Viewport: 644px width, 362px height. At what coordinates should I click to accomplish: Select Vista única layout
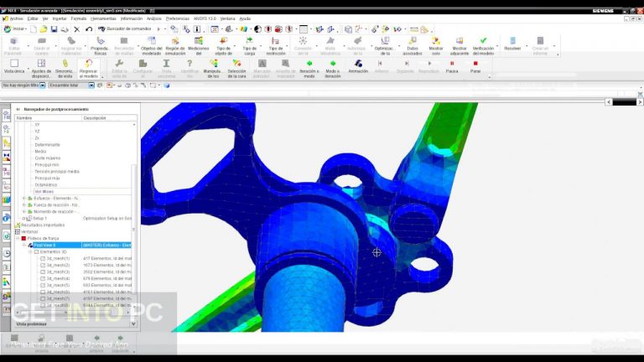14,66
